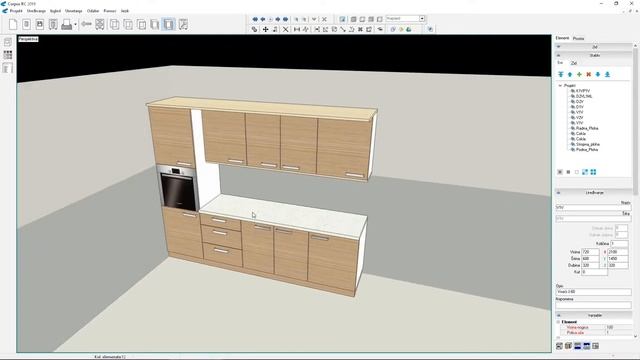Click the last double right arrow navigation icon

(285, 19)
